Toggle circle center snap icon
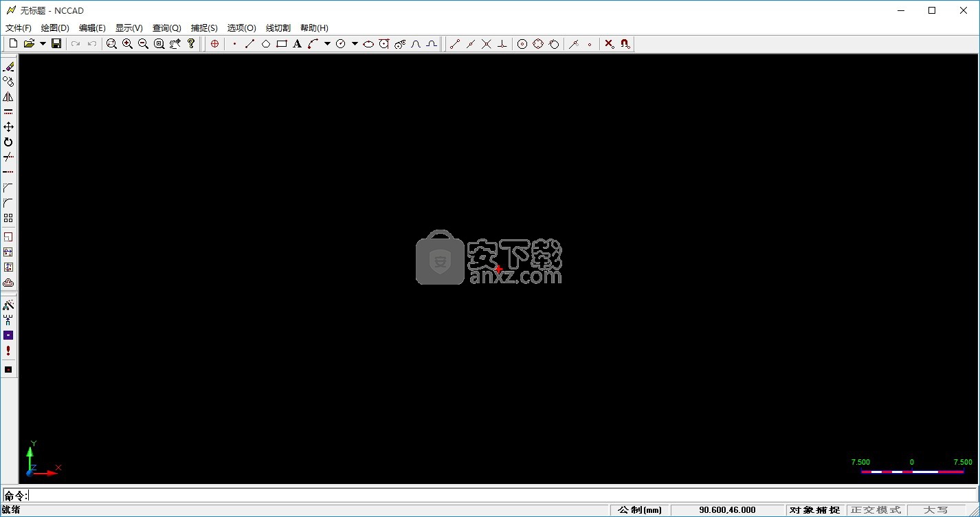The image size is (980, 517). point(522,44)
